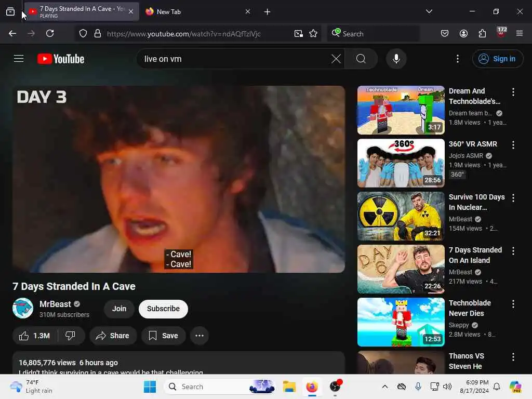Open Dream And Technoblade thumbnail
532x399 pixels.
point(401,110)
